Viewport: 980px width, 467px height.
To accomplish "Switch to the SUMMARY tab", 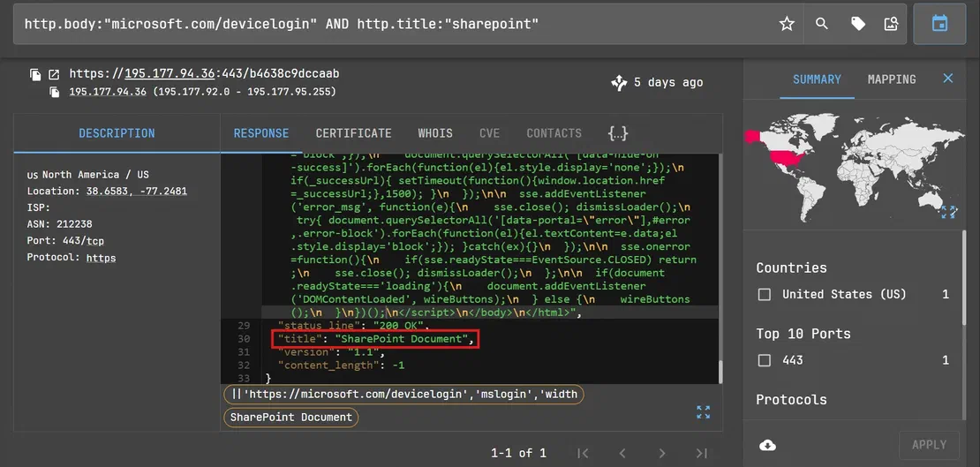I will pos(817,79).
